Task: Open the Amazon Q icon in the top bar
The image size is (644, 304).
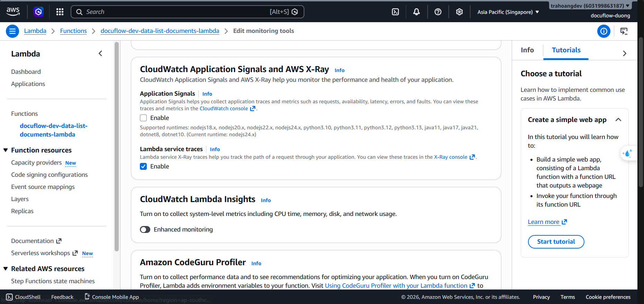Action: pyautogui.click(x=38, y=12)
